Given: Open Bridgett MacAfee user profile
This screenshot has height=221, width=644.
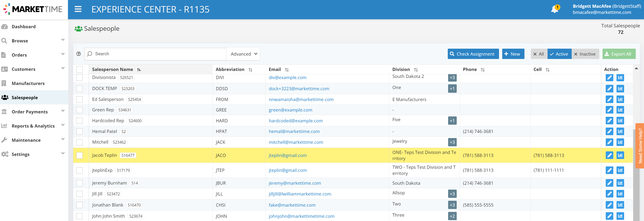Looking at the screenshot, I should pyautogui.click(x=607, y=9).
